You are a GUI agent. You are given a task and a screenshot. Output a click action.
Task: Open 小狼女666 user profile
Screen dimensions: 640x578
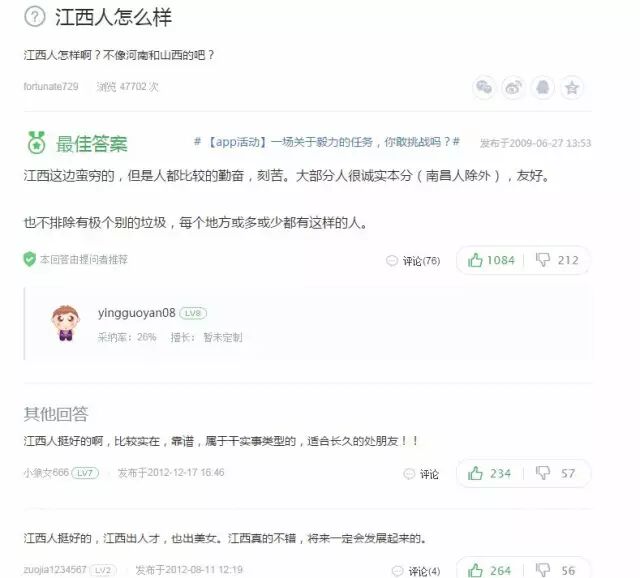coord(46,473)
